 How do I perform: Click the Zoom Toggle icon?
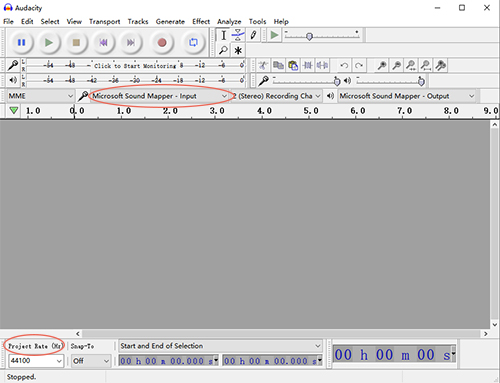click(441, 65)
